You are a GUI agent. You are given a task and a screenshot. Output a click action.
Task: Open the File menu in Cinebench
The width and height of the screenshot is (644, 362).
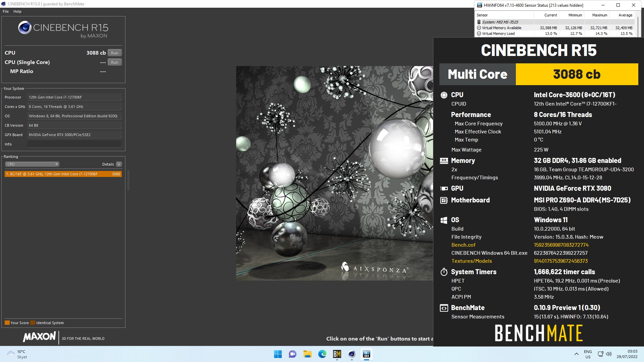[x=6, y=11]
